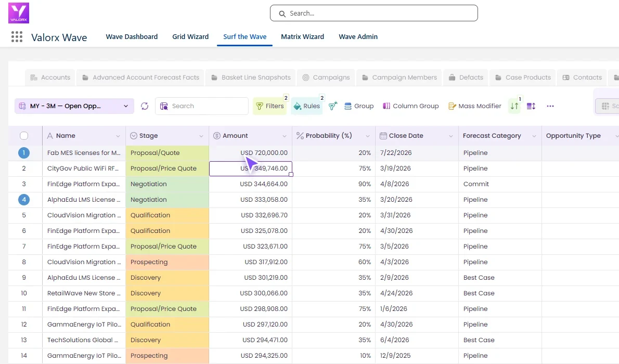The height and width of the screenshot is (364, 619).
Task: Click the Group toolbar button
Action: pyautogui.click(x=359, y=106)
